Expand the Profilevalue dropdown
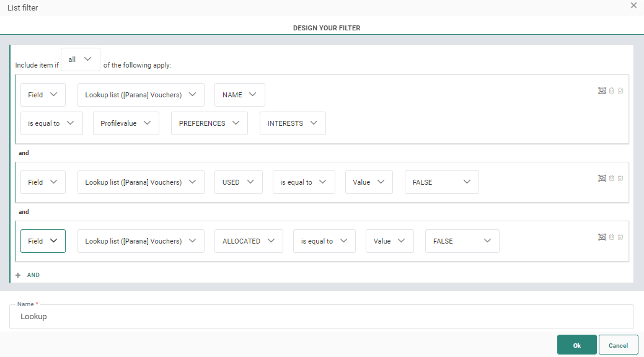 126,123
